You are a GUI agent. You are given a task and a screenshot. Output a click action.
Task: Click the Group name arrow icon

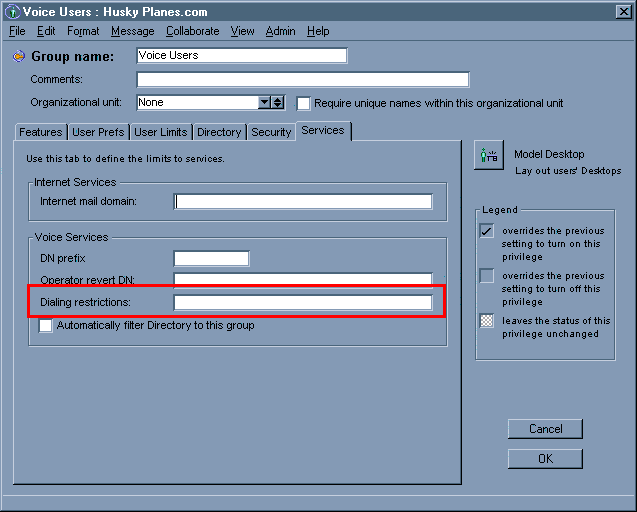tap(19, 57)
